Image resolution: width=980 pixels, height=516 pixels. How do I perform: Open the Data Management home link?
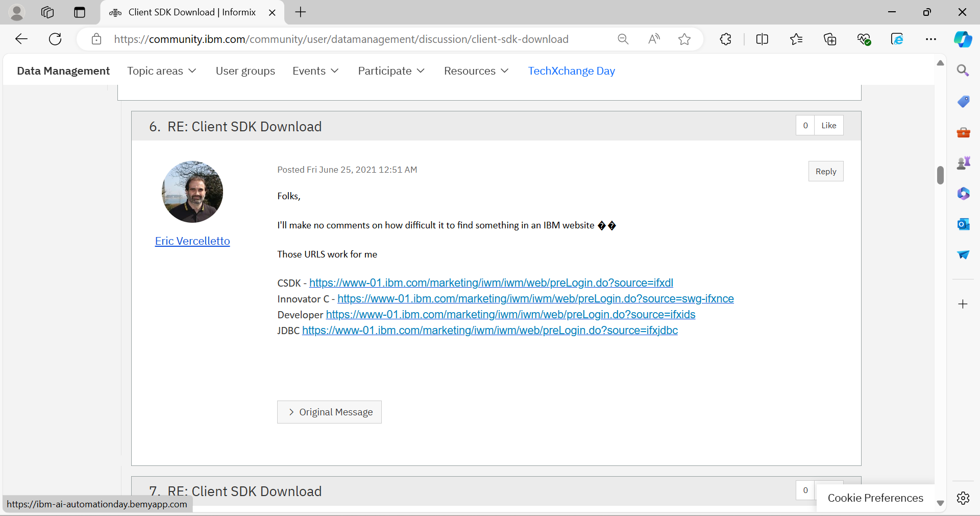point(63,71)
